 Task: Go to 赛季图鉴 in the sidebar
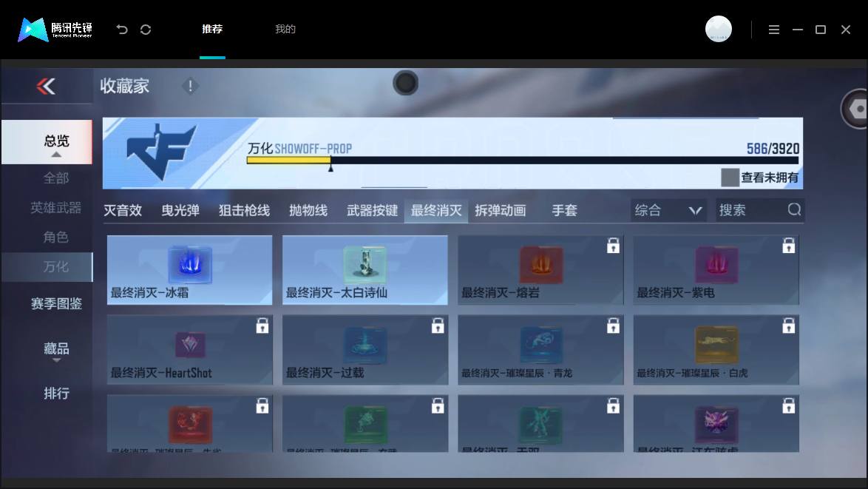tap(56, 303)
